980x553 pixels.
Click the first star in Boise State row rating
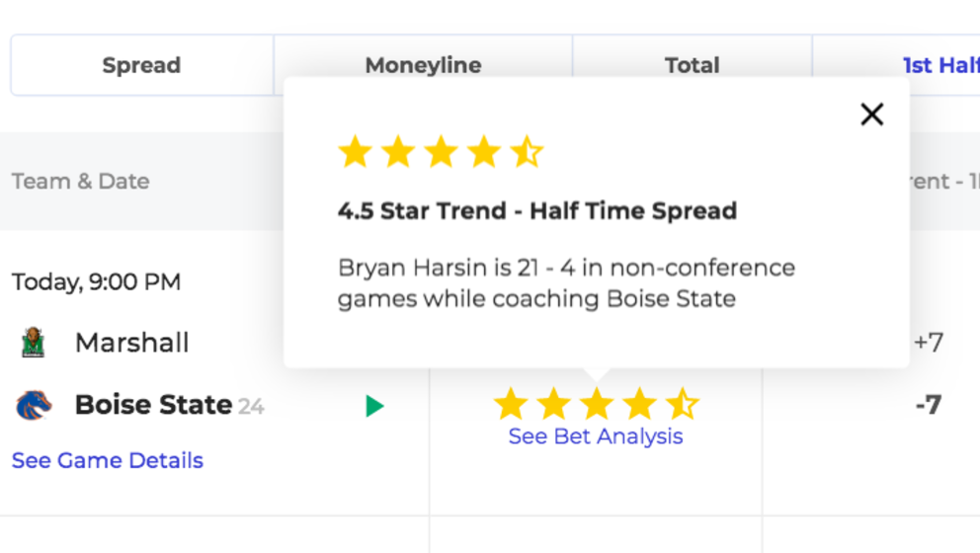[x=511, y=404]
